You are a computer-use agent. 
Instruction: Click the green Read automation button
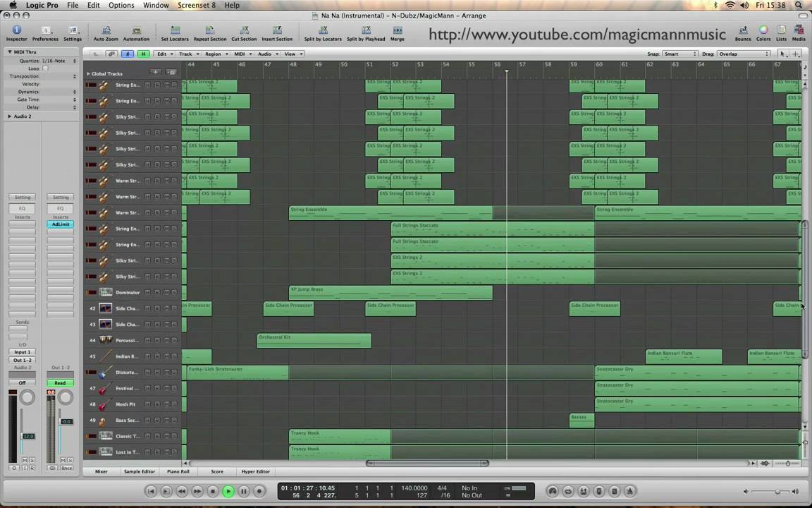click(x=61, y=383)
